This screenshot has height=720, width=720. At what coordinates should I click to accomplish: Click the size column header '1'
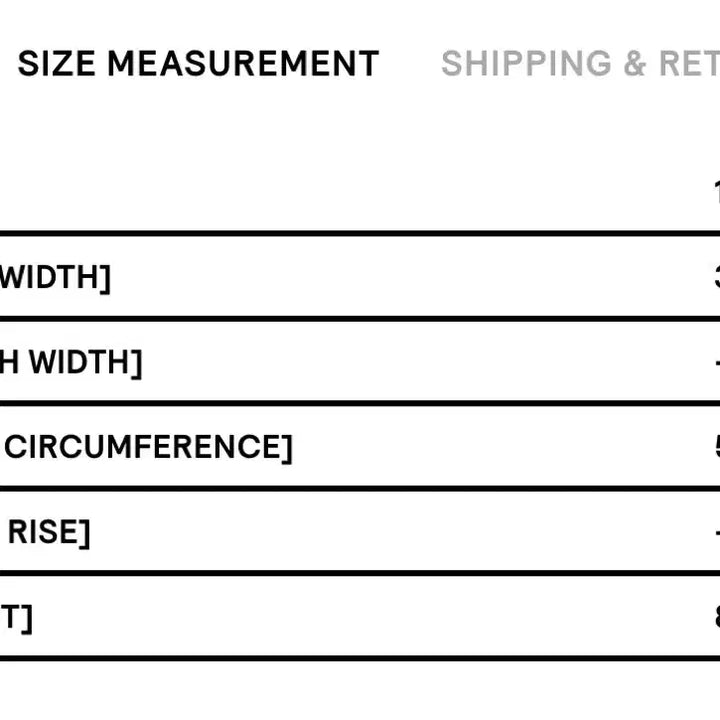(715, 192)
